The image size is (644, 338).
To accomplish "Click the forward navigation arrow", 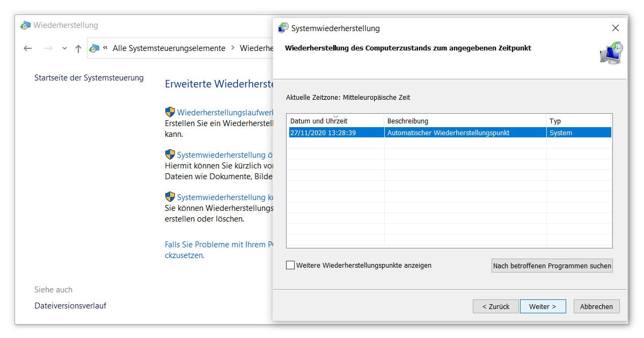I will click(x=48, y=48).
